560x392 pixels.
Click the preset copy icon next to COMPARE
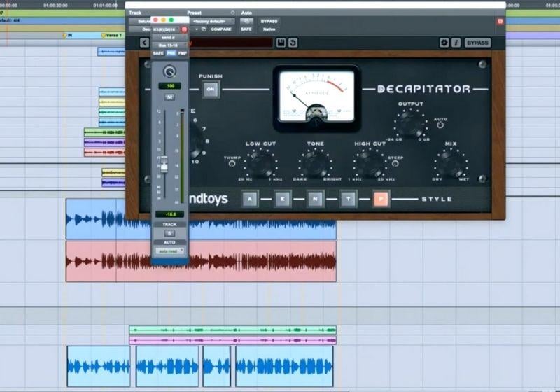(204, 29)
